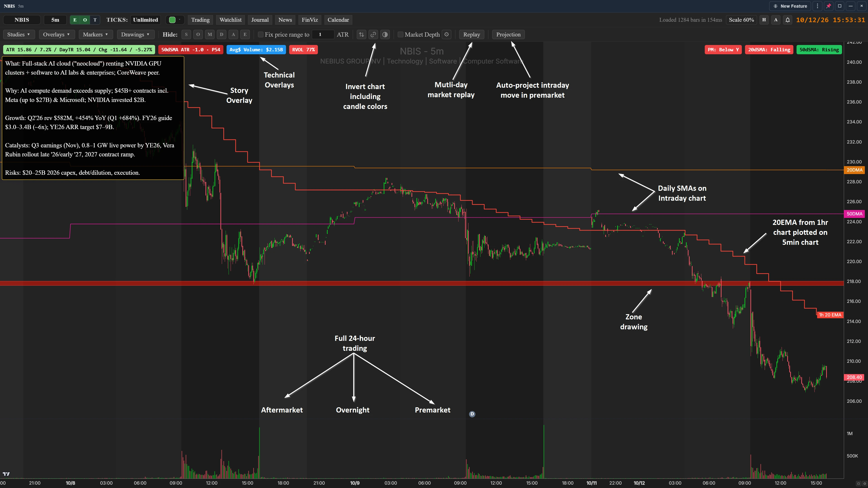Enable the Fix price range checkbox
Viewport: 868px width, 488px height.
[260, 34]
